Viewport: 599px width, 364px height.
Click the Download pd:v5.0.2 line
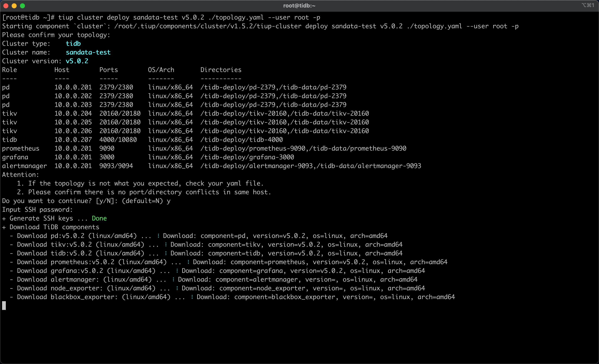(199, 236)
